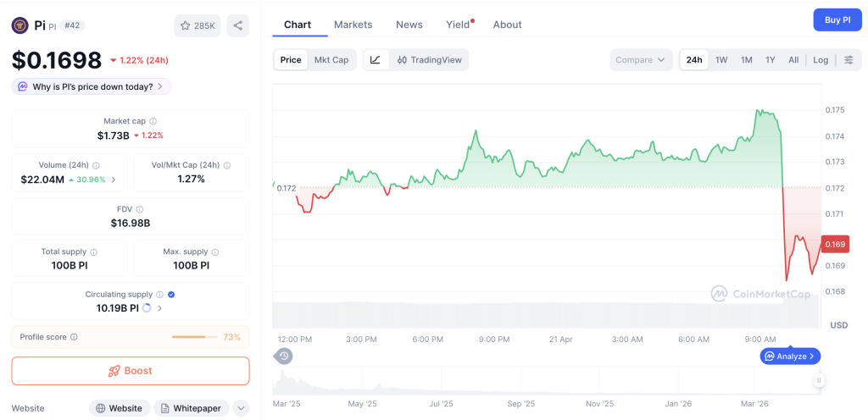Open the Compare dropdown
The width and height of the screenshot is (868, 420).
pyautogui.click(x=641, y=60)
